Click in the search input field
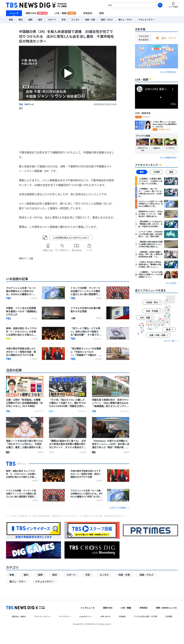This screenshot has width=184, height=644. [132, 5]
